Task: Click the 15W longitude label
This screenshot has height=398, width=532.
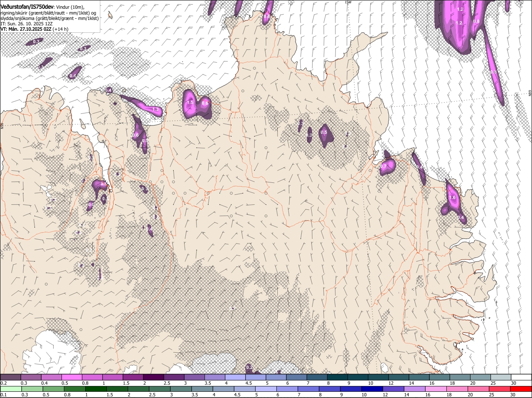Action: (x=348, y=2)
